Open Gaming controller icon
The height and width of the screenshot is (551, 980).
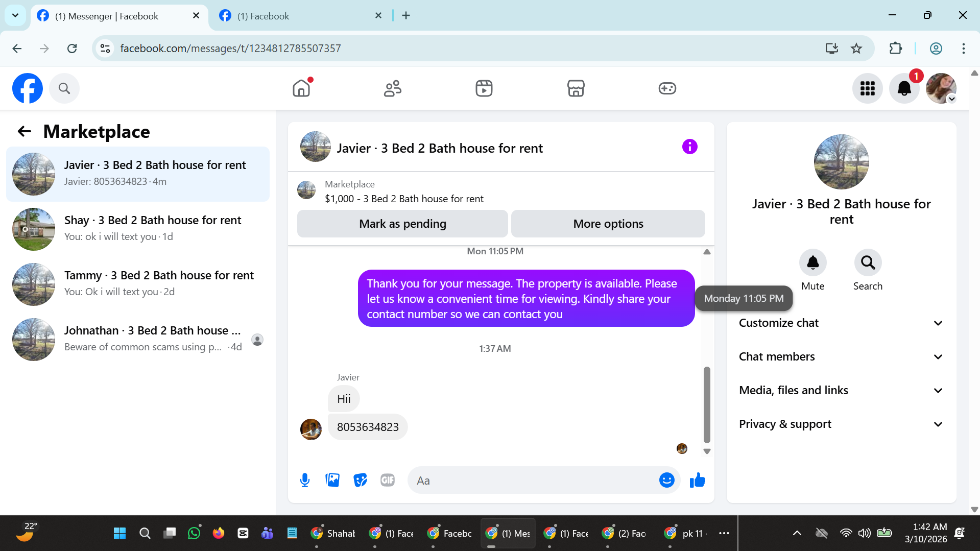[667, 88]
